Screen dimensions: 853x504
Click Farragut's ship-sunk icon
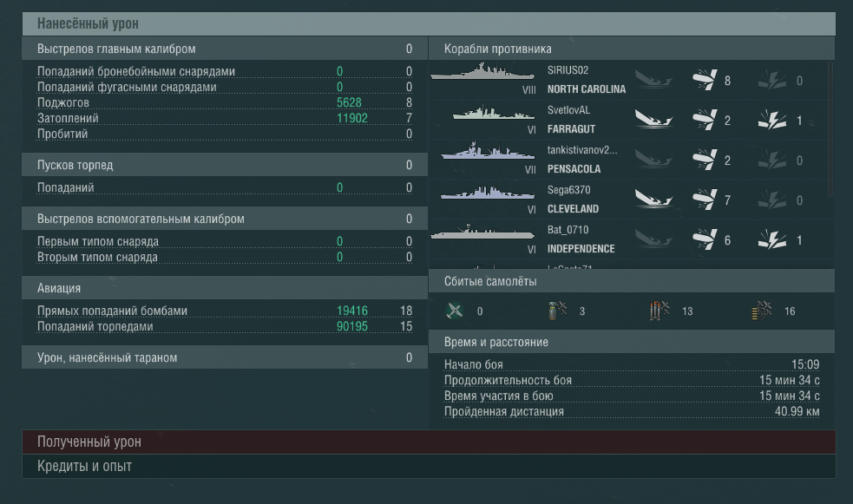(x=653, y=120)
